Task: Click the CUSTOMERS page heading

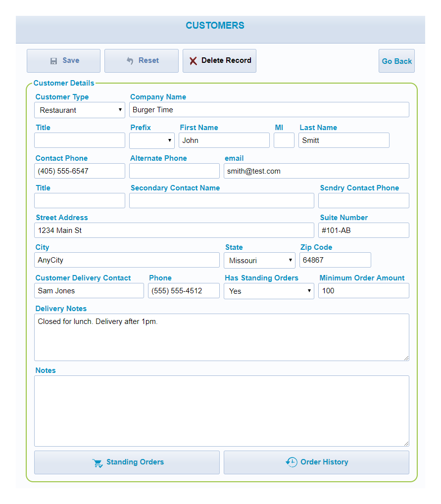Action: pyautogui.click(x=215, y=25)
